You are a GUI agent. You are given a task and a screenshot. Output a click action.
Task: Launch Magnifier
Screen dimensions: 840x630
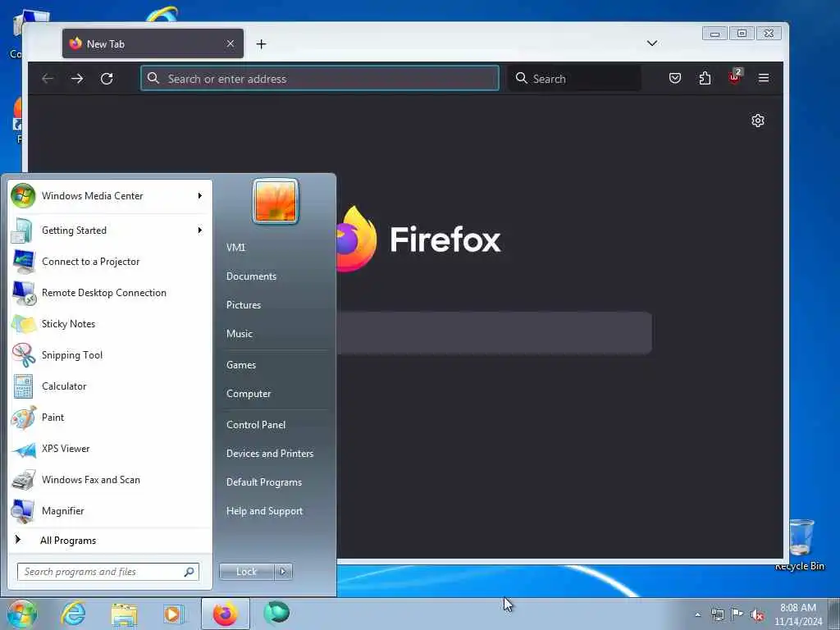110,510
